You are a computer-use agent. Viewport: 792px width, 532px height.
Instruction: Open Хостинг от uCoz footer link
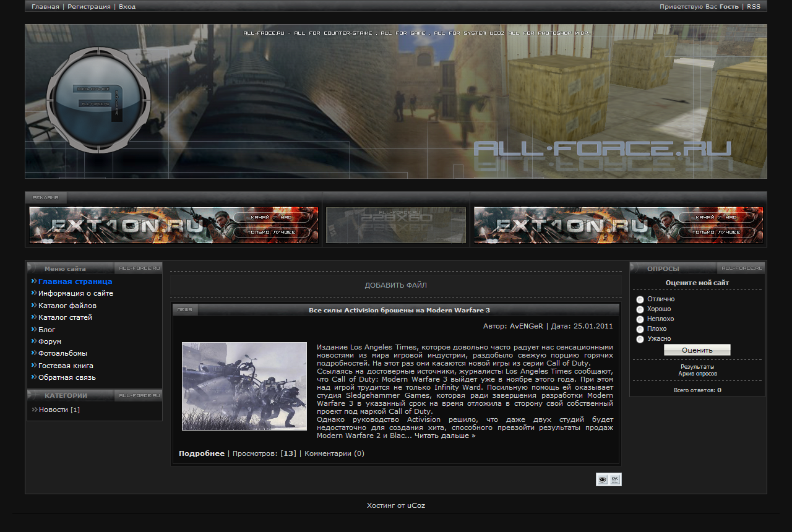(x=396, y=505)
